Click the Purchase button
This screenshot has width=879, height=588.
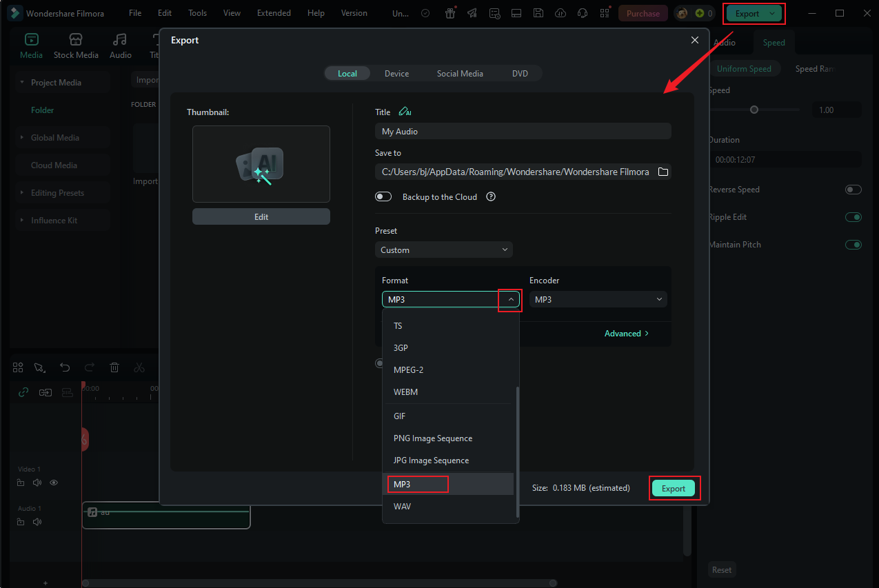point(643,13)
